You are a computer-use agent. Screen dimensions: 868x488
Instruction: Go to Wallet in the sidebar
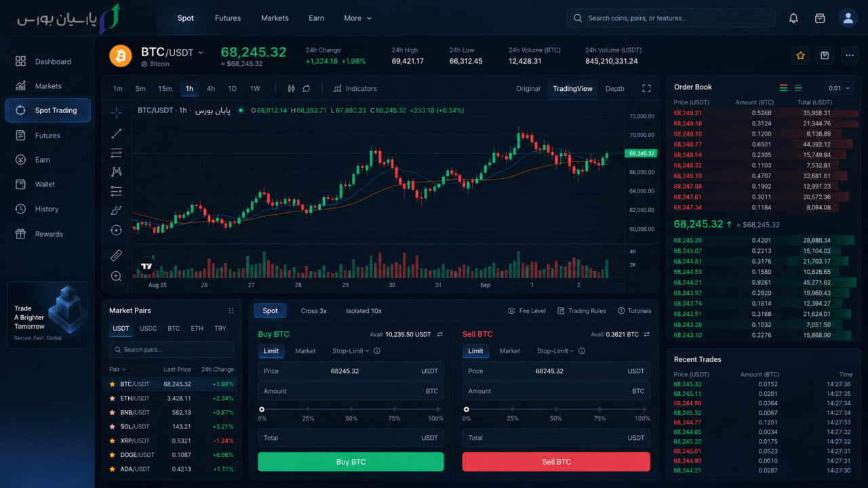[x=47, y=184]
